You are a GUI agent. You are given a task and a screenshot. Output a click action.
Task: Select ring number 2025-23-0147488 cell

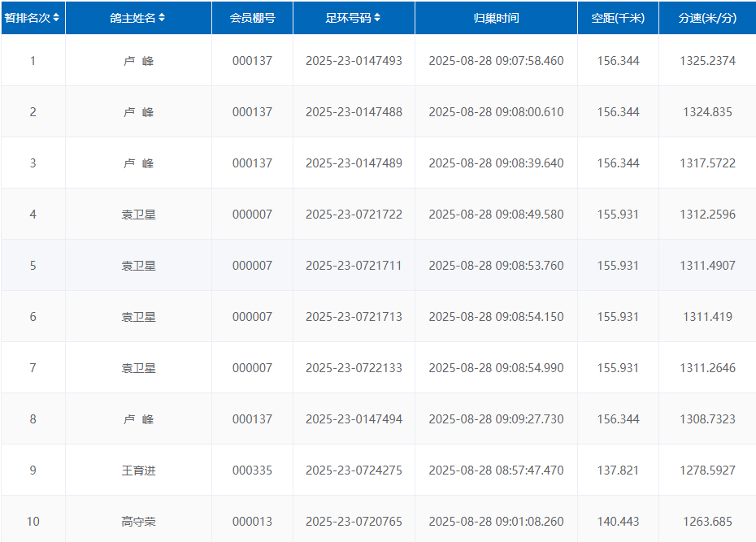(x=354, y=112)
